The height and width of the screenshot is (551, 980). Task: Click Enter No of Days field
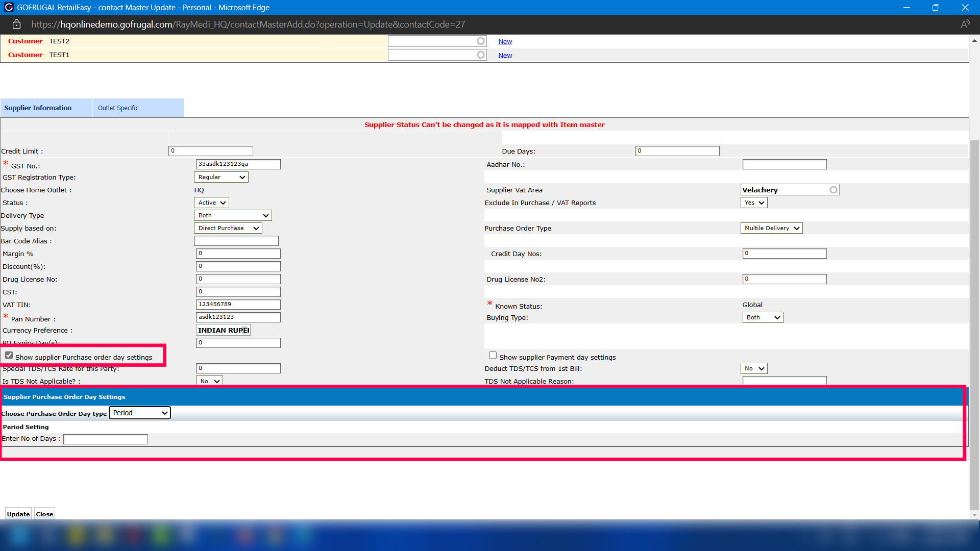pos(106,439)
